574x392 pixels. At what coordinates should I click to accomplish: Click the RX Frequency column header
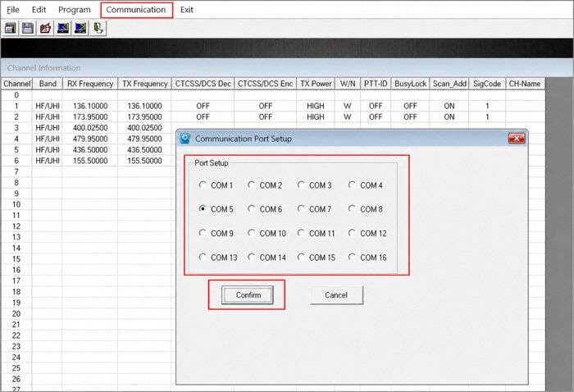[90, 84]
